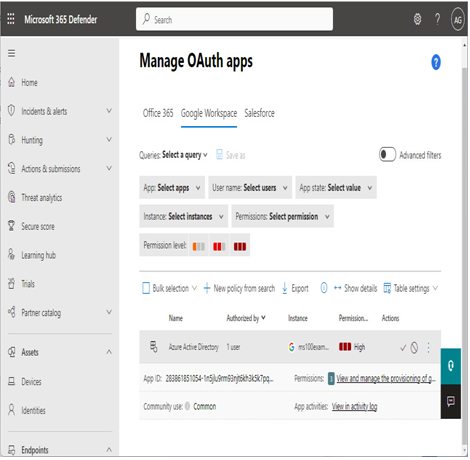The image size is (470, 460).
Task: Click the Incidents & alerts shield icon
Action: coord(11,111)
